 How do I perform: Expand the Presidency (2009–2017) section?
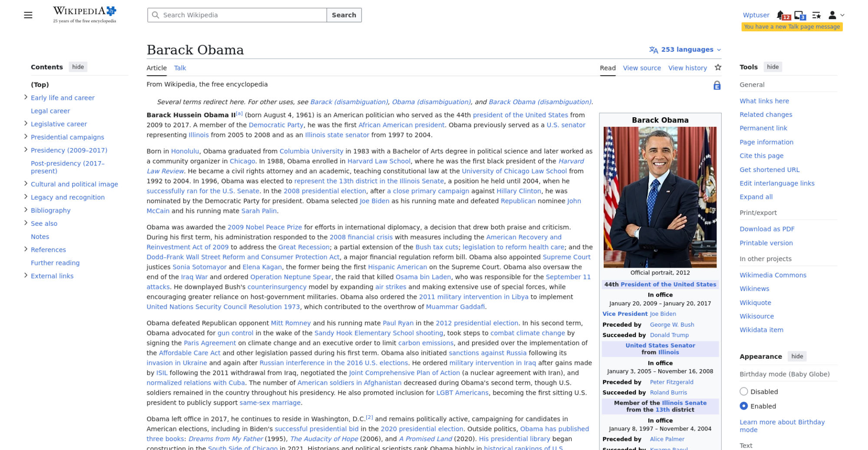(26, 150)
